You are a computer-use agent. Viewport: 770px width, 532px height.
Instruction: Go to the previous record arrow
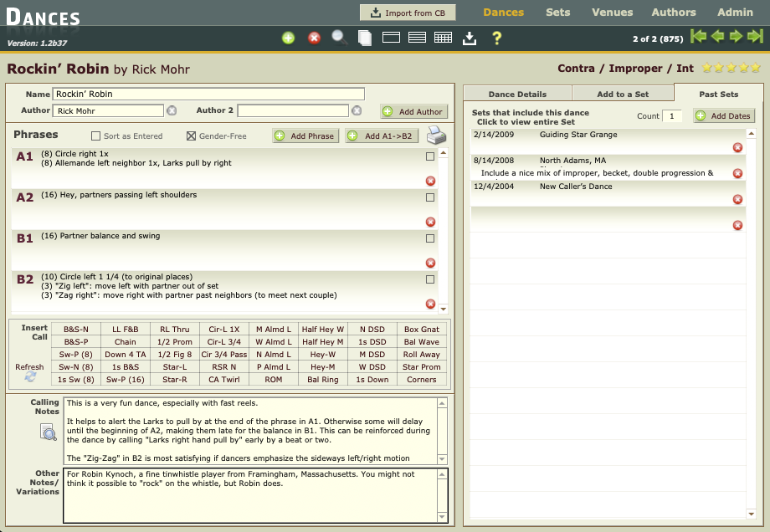pos(717,36)
